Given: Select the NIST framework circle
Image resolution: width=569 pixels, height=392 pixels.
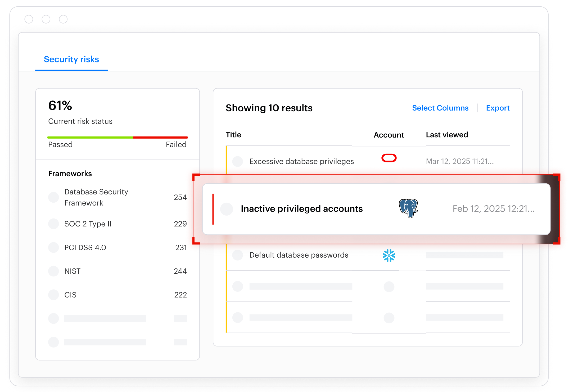Looking at the screenshot, I should (x=53, y=271).
